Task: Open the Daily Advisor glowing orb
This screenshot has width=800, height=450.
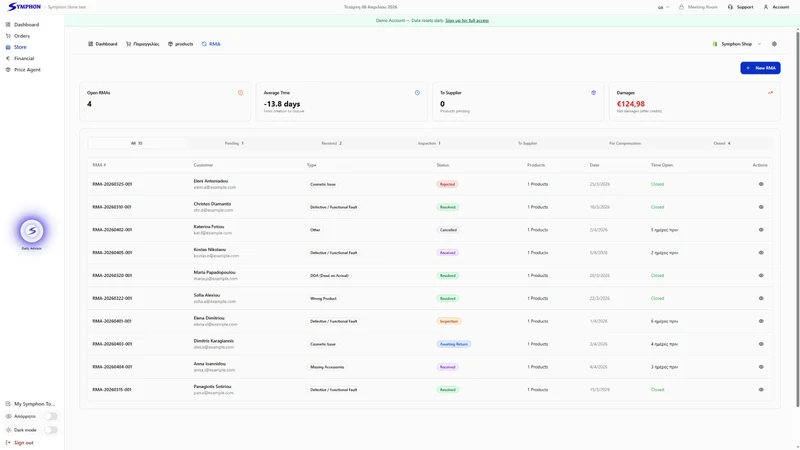Action: click(32, 231)
